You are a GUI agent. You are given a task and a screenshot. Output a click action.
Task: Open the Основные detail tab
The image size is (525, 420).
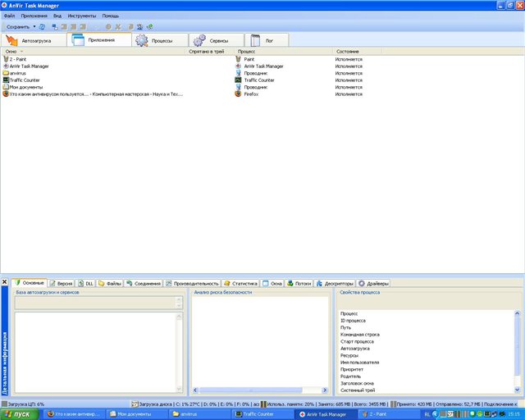click(30, 283)
